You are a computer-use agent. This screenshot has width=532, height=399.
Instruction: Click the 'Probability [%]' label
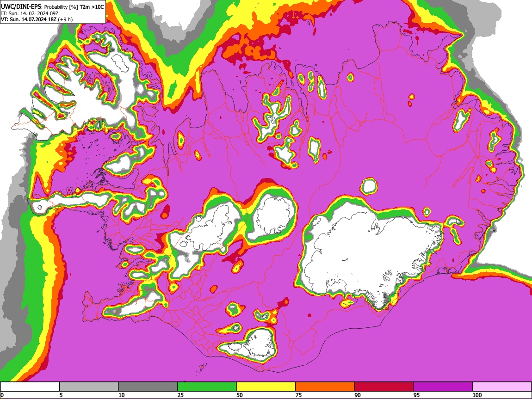(62, 7)
